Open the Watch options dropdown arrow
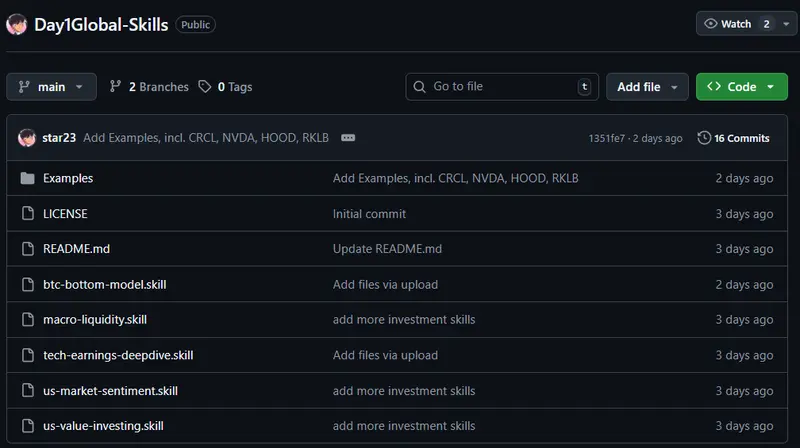Image resolution: width=800 pixels, height=448 pixels. [x=786, y=24]
